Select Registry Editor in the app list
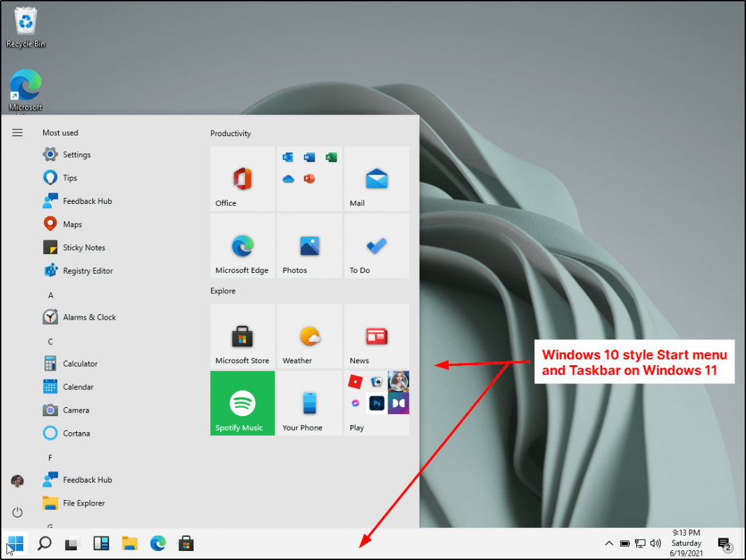The width and height of the screenshot is (746, 560). click(87, 271)
